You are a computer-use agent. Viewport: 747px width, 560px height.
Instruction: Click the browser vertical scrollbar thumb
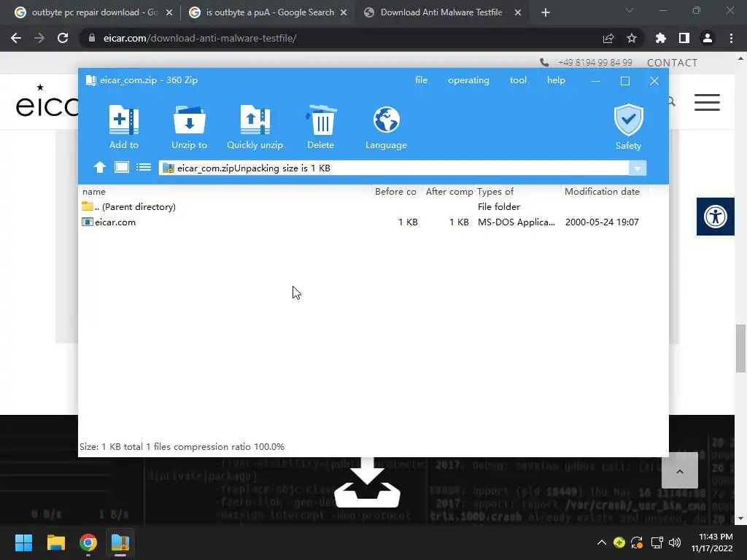(740, 349)
